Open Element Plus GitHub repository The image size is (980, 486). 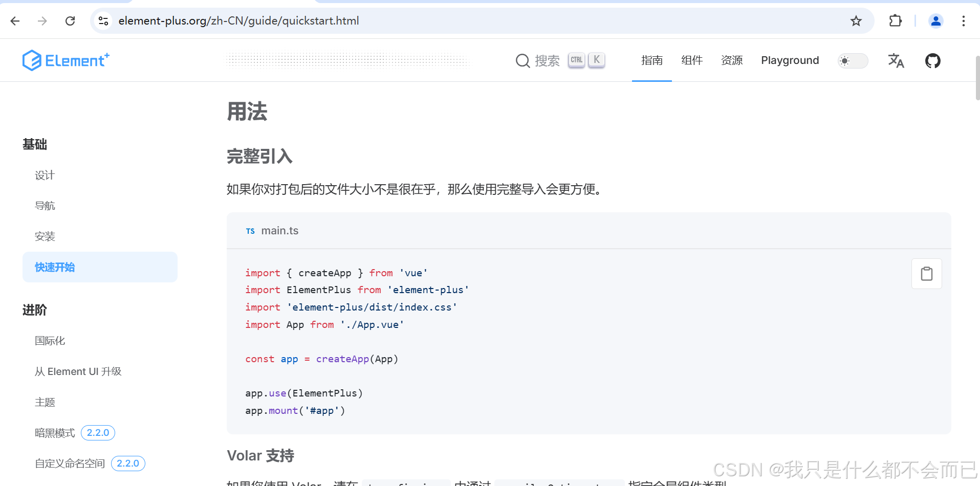tap(933, 61)
